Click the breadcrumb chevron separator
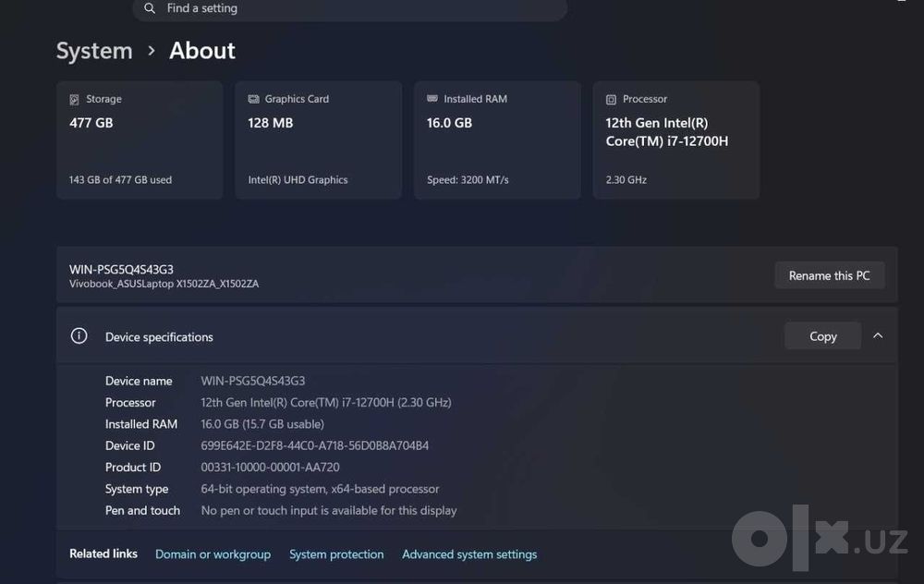This screenshot has height=584, width=924. [152, 51]
